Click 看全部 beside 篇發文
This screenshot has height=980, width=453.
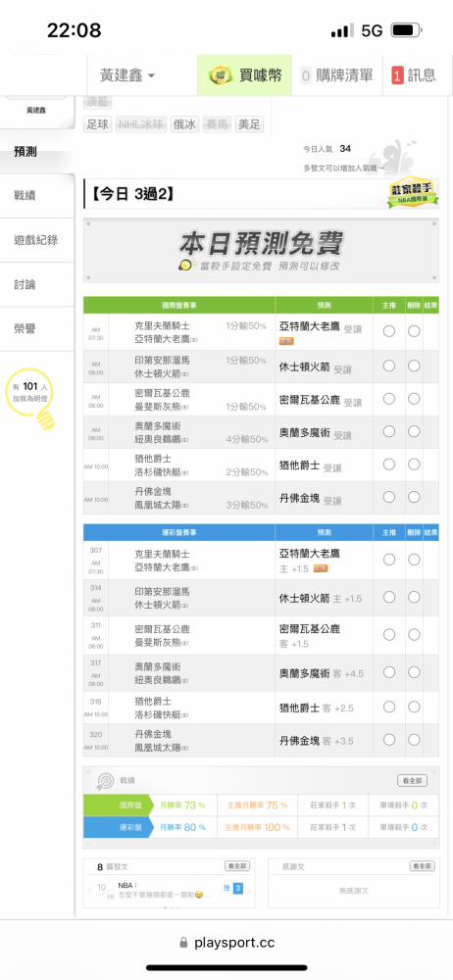(237, 866)
